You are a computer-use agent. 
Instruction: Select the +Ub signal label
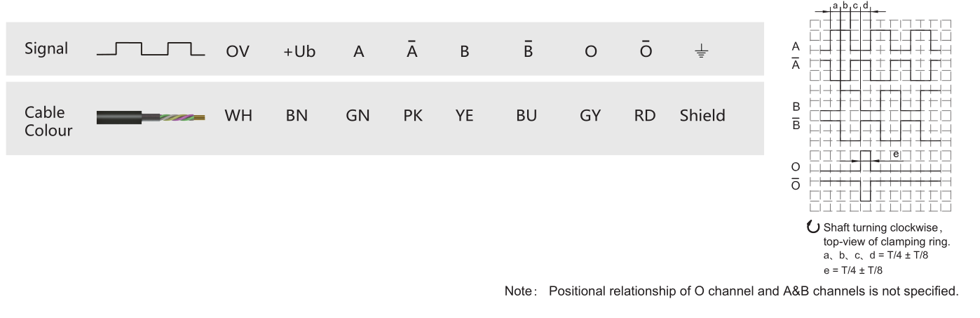[299, 53]
